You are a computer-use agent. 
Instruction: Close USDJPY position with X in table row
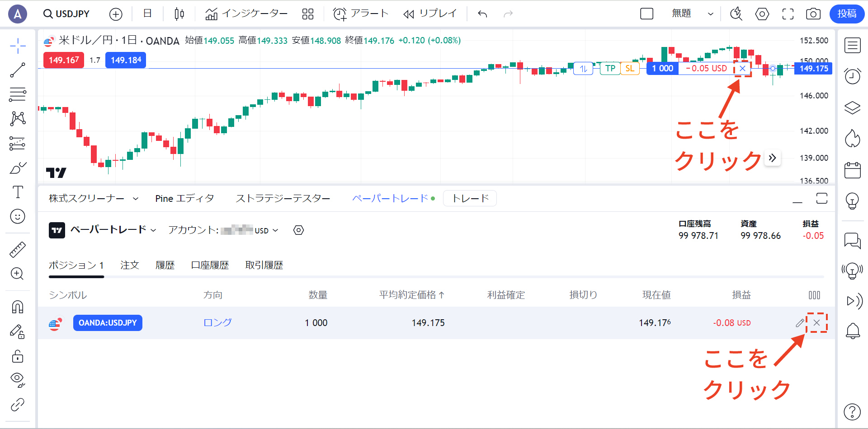[816, 323]
